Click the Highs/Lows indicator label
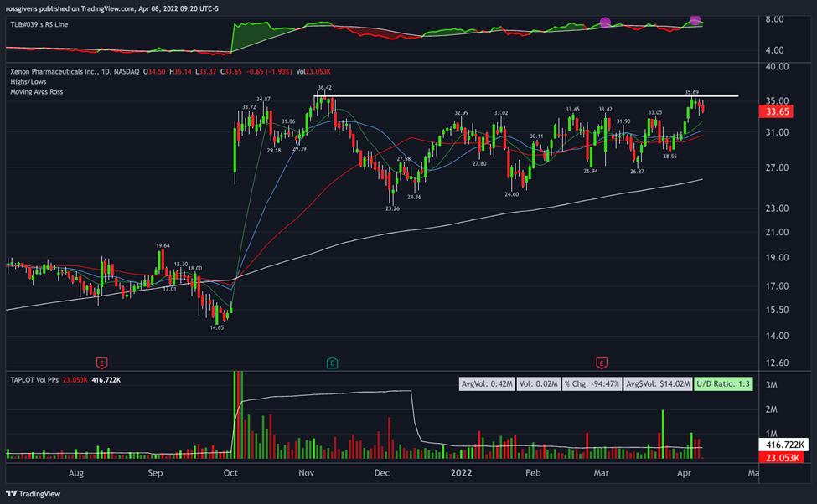 (28, 82)
